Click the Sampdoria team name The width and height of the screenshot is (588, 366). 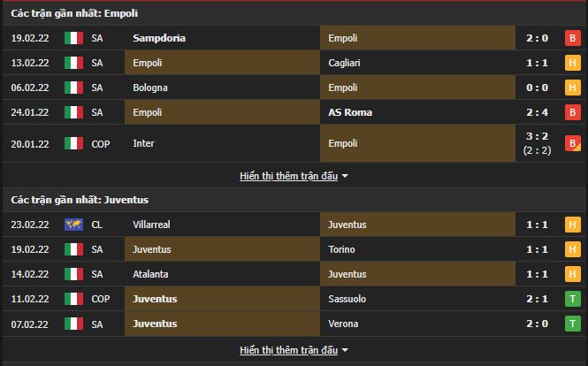pyautogui.click(x=159, y=38)
